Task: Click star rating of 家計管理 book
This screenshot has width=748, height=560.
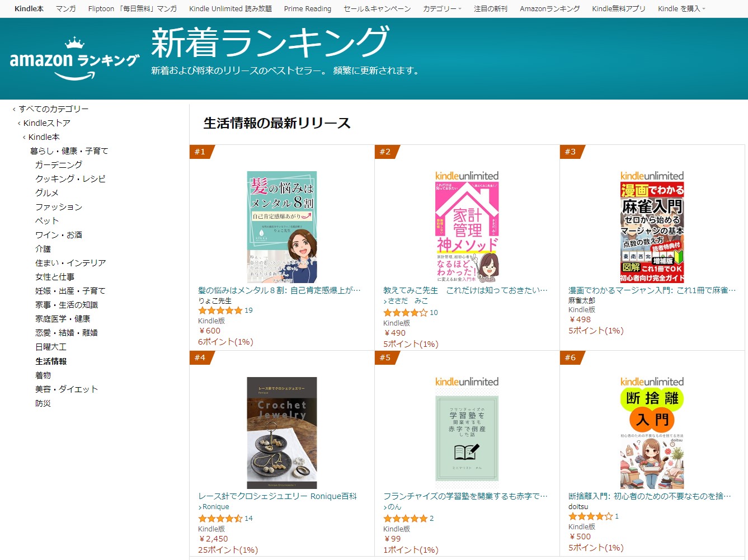Action: 406,313
